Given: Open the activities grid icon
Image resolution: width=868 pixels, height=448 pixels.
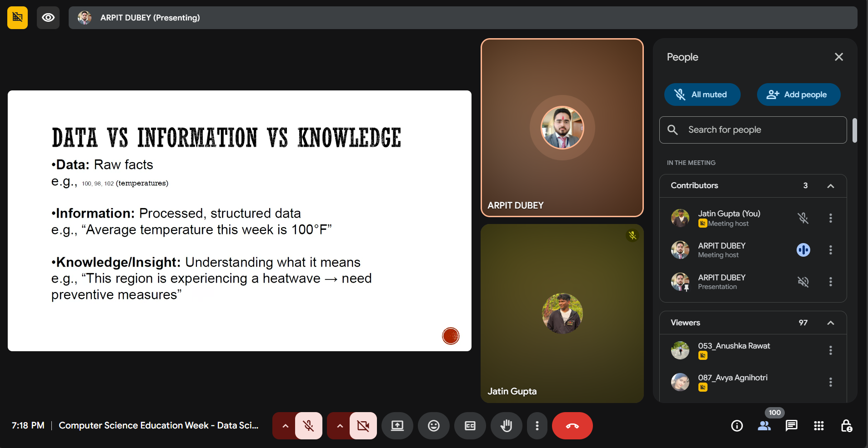Looking at the screenshot, I should [818, 426].
